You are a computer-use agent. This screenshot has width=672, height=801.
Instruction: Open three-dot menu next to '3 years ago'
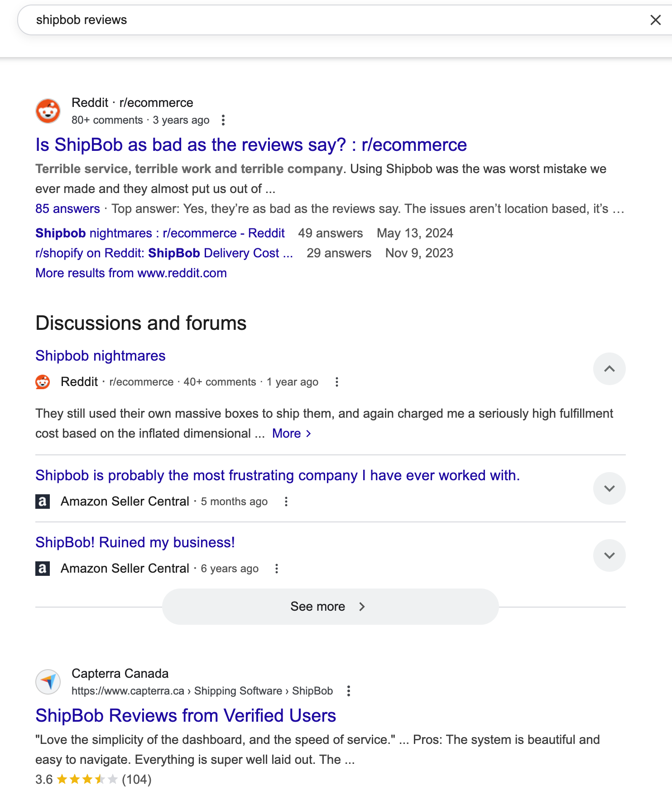223,120
